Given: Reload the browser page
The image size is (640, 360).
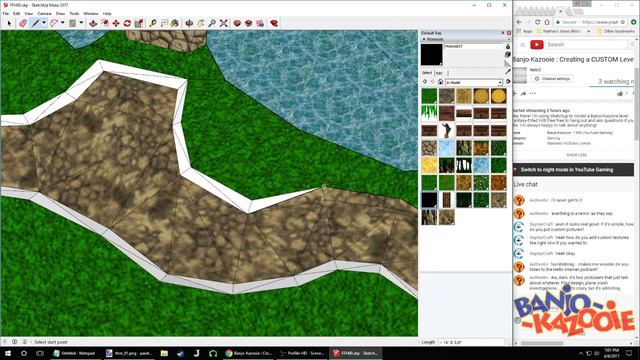Looking at the screenshot, I should click(x=537, y=22).
